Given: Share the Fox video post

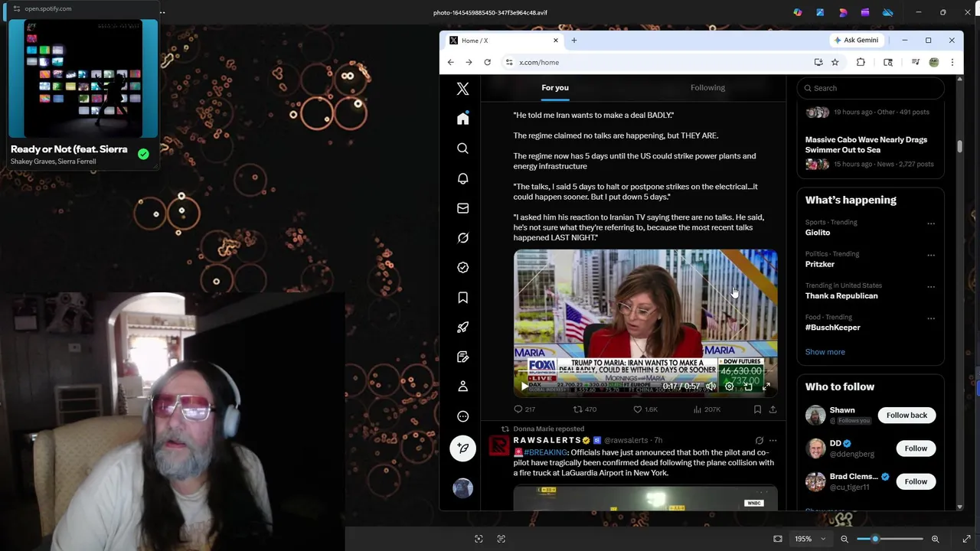Looking at the screenshot, I should pos(773,409).
